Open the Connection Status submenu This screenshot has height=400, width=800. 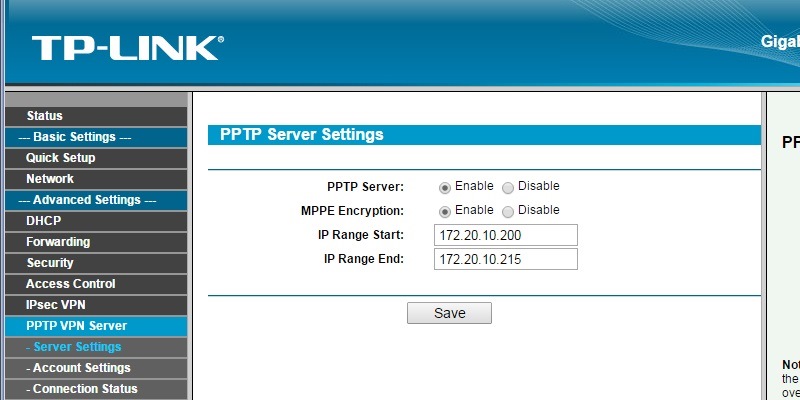[x=96, y=389]
